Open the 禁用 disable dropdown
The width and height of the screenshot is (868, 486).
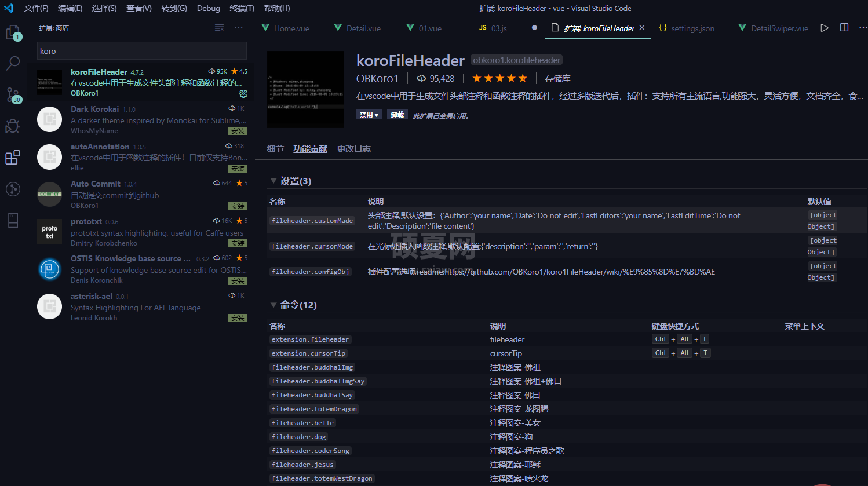(x=369, y=115)
